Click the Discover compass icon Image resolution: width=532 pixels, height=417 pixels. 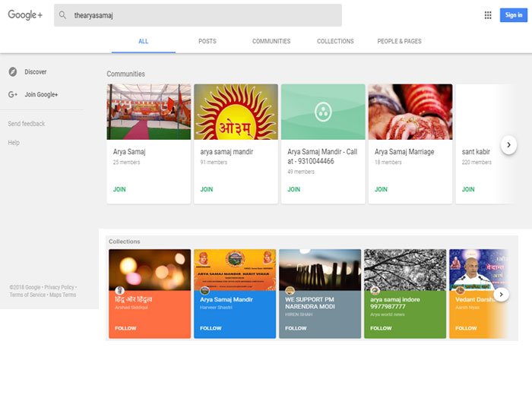pos(13,72)
